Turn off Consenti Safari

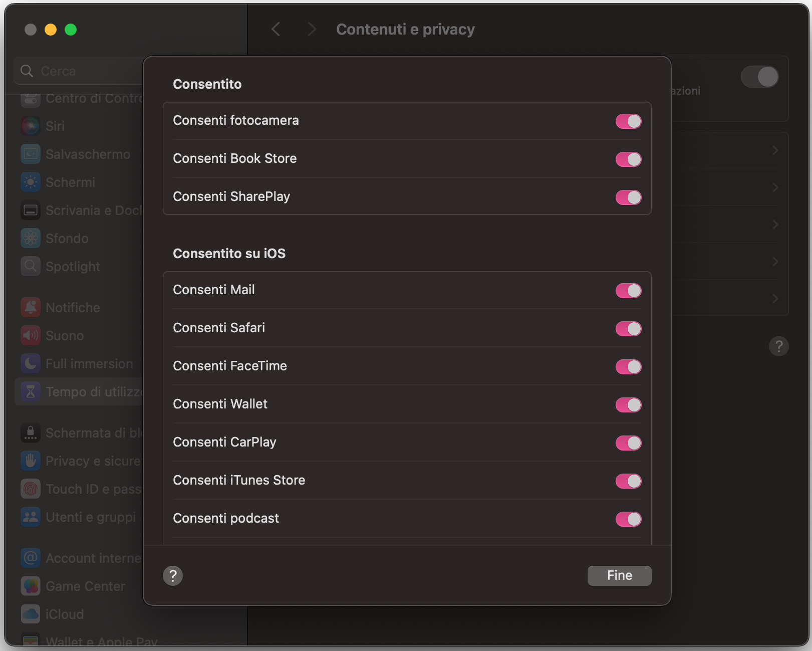click(629, 329)
